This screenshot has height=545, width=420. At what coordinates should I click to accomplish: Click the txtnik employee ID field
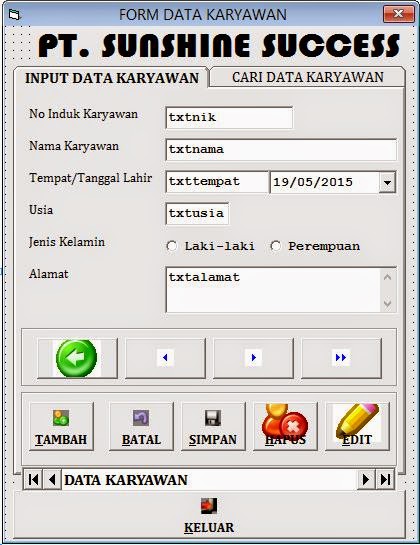[x=229, y=118]
